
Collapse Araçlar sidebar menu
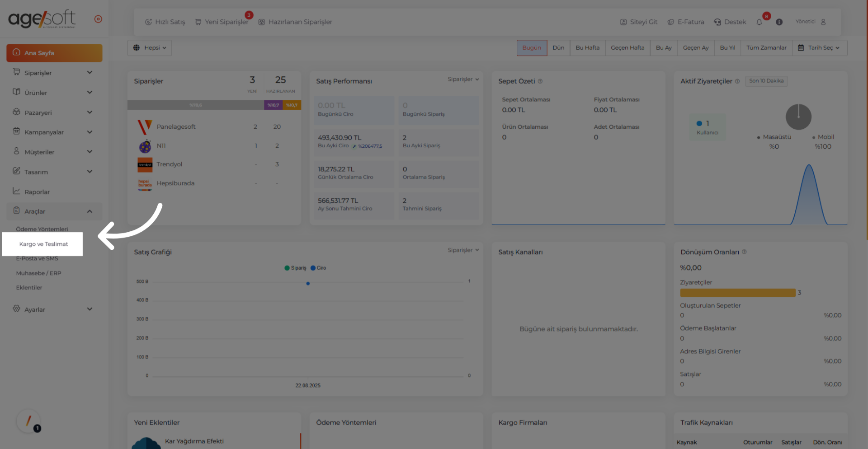[x=54, y=211]
